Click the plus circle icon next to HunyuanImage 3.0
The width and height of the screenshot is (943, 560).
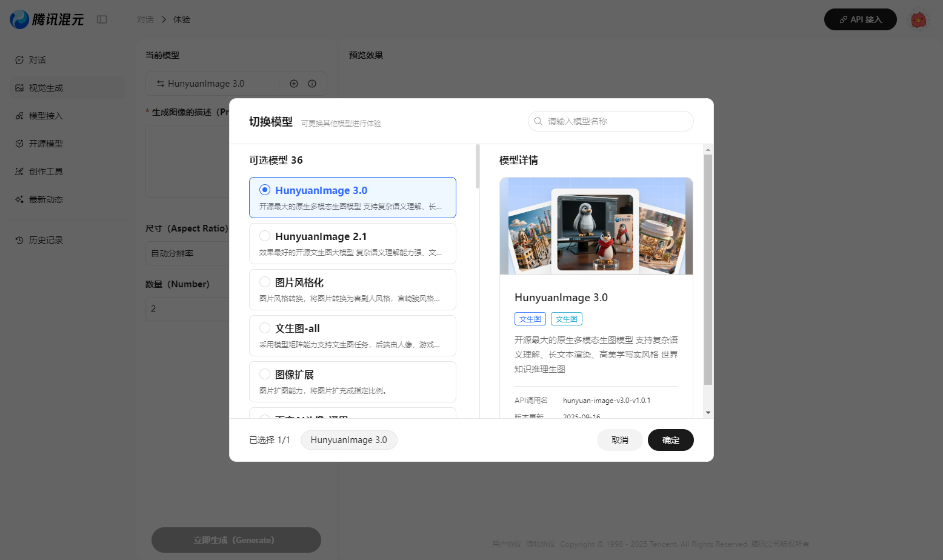pyautogui.click(x=294, y=84)
